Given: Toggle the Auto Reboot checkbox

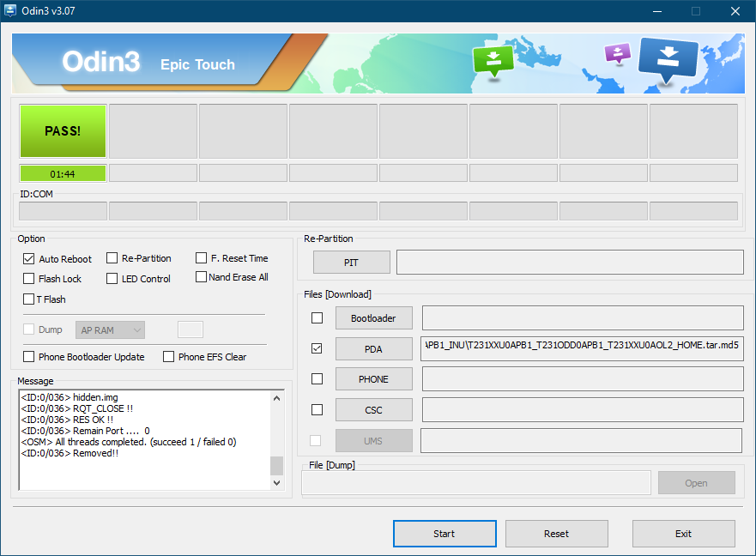Looking at the screenshot, I should (29, 259).
